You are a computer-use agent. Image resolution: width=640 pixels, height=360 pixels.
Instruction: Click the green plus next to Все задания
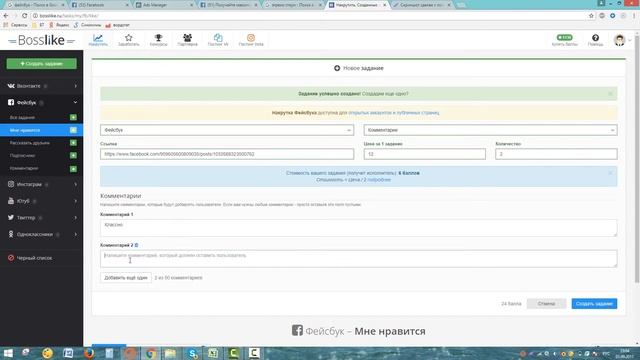[73, 118]
